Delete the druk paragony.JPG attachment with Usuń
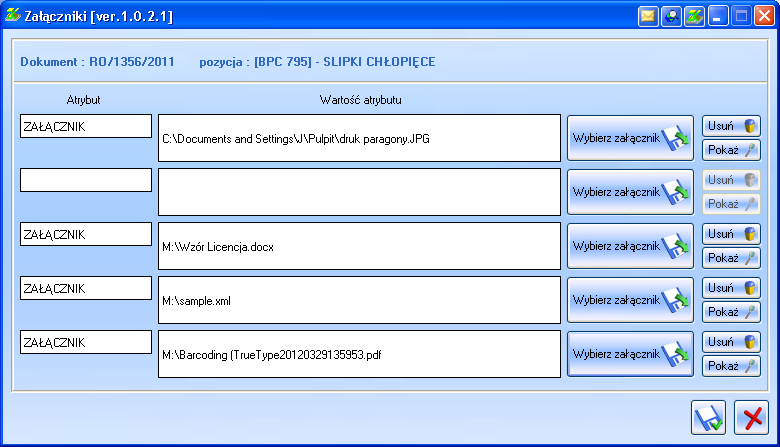The height and width of the screenshot is (447, 780). pos(731,126)
